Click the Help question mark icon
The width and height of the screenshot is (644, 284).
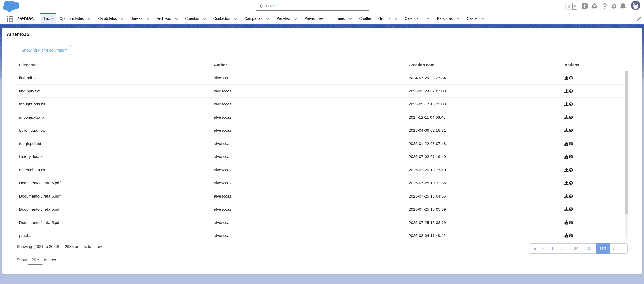[x=604, y=6]
